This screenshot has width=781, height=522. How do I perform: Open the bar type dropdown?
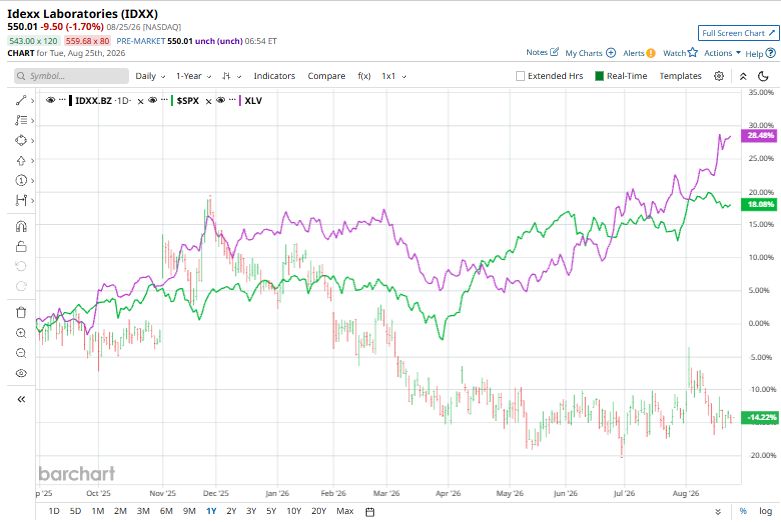tap(232, 76)
